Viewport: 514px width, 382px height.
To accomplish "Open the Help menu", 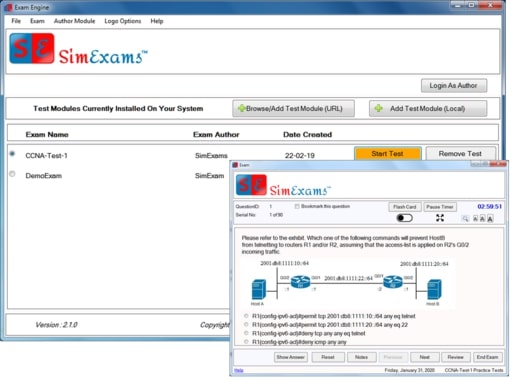I will click(x=157, y=21).
